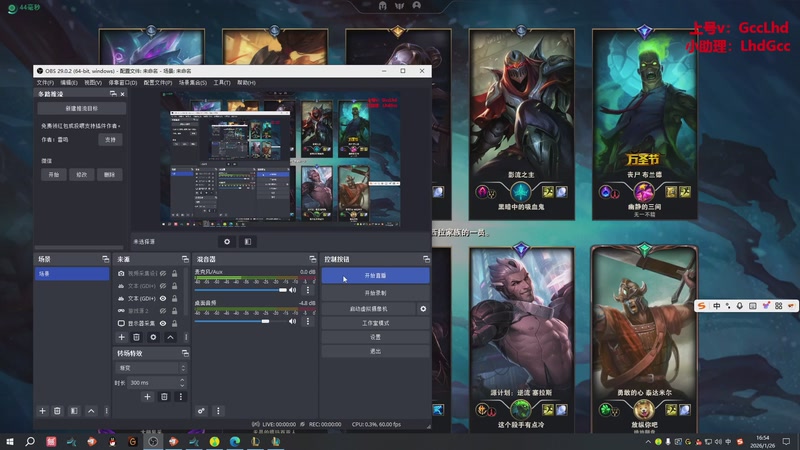Add a new scene with the 场景 plus icon
The width and height of the screenshot is (800, 450).
point(42,411)
